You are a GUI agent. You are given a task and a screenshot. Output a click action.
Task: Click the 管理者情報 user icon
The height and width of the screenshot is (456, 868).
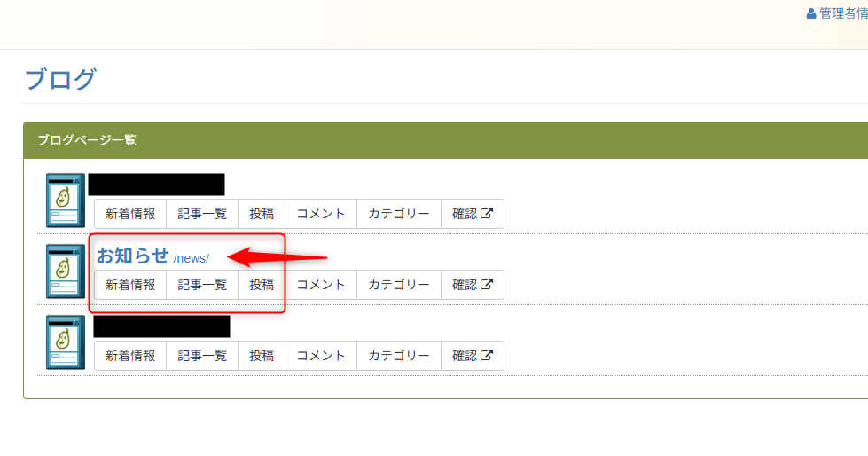(x=810, y=13)
